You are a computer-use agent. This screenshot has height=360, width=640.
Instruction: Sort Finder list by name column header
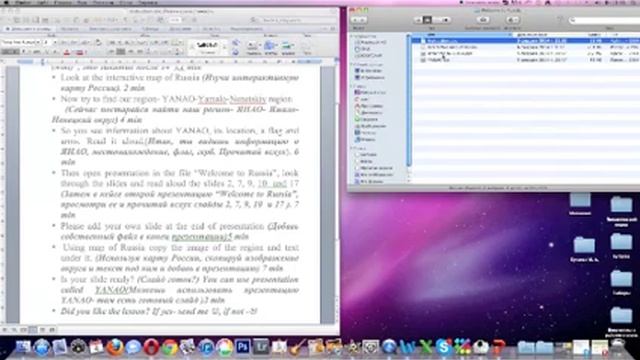pyautogui.click(x=461, y=34)
